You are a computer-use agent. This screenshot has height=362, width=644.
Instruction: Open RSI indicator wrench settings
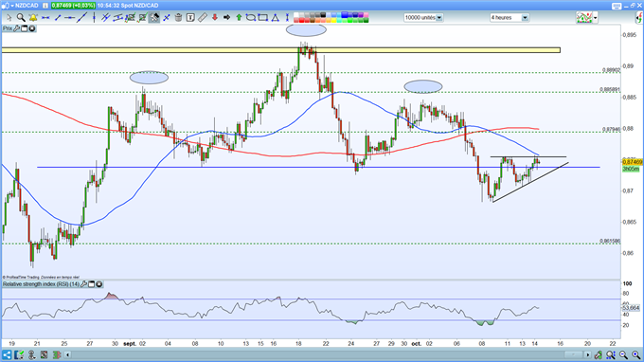tap(83, 284)
